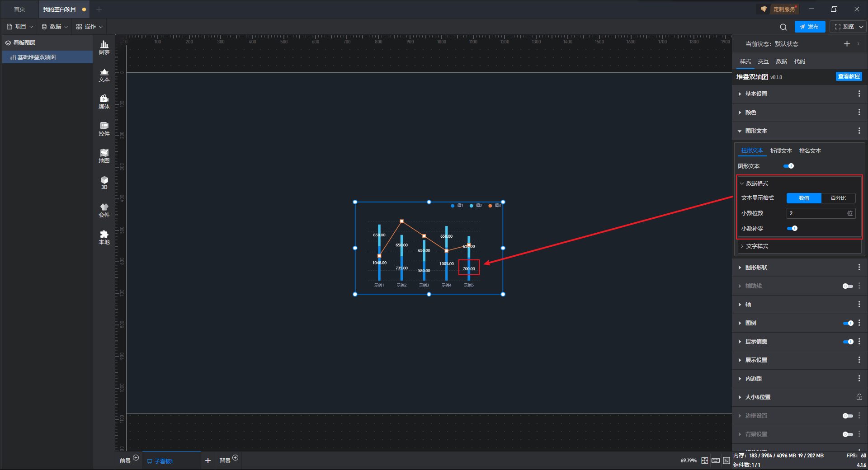
Task: Enable the 背景设置 switch
Action: 848,434
